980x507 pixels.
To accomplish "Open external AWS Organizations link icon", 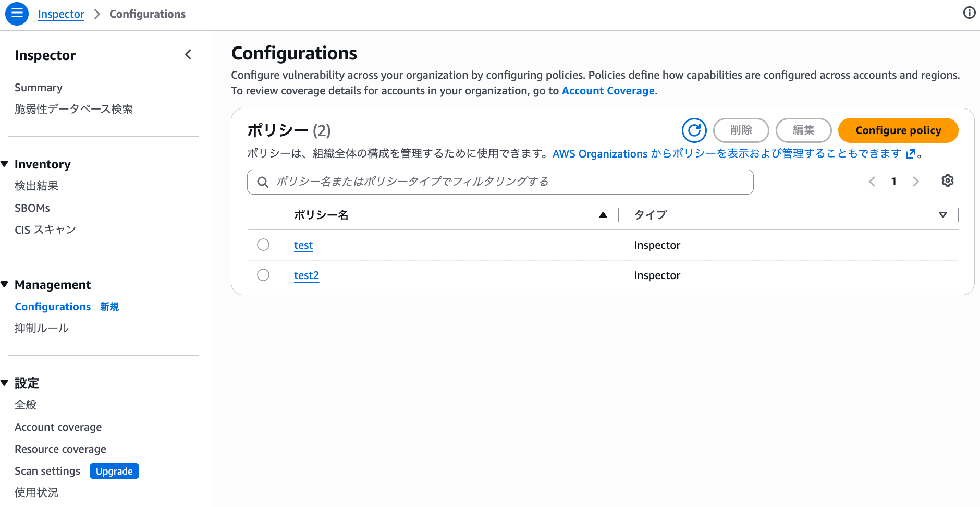I will coord(911,154).
